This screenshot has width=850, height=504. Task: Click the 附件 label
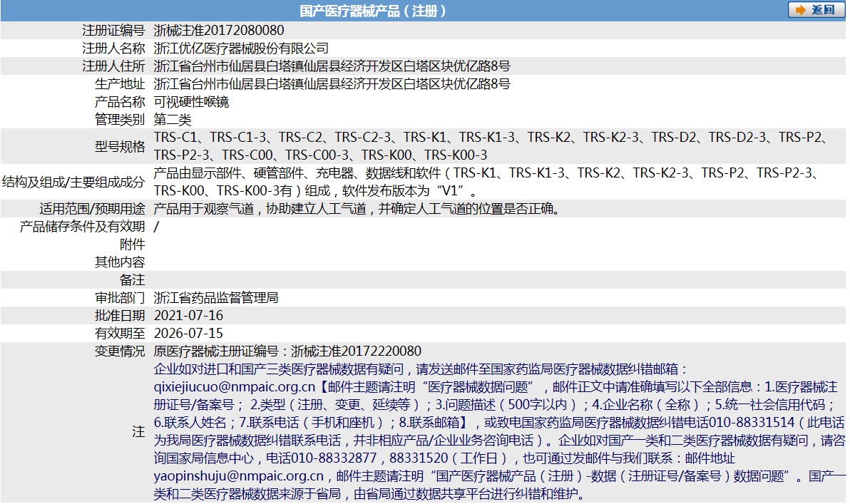click(x=132, y=245)
